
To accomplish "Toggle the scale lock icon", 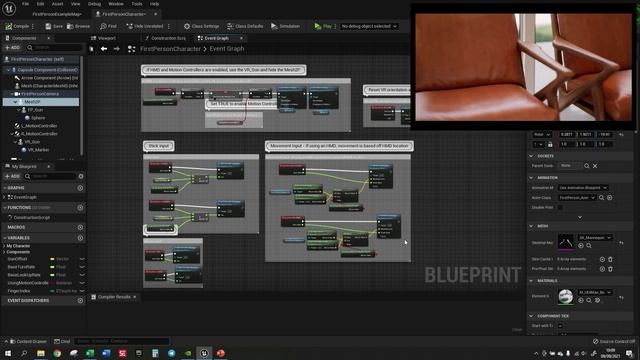I will [550, 144].
